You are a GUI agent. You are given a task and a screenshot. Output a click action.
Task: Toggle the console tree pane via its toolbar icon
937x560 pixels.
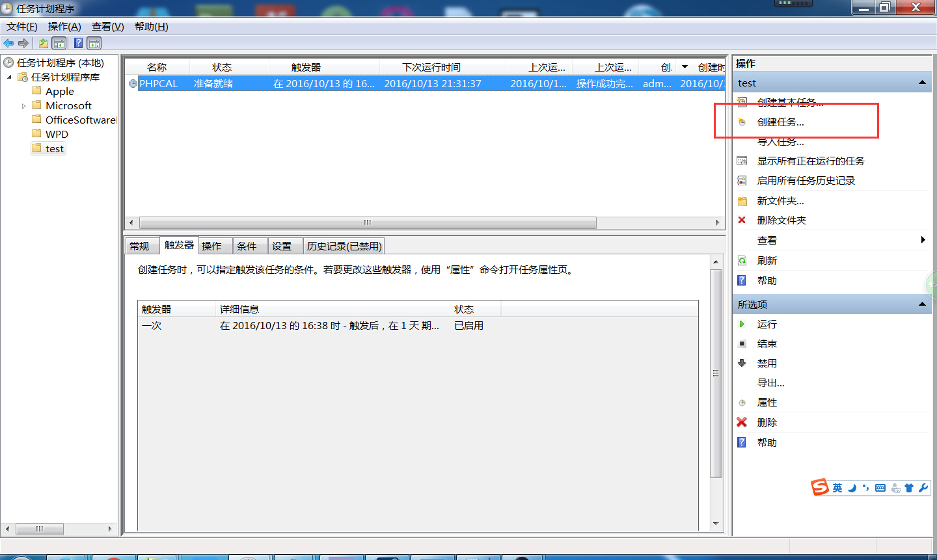[x=58, y=43]
